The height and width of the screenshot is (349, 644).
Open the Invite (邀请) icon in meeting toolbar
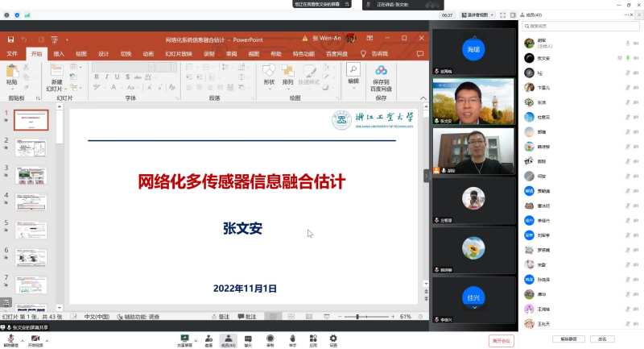(x=208, y=339)
